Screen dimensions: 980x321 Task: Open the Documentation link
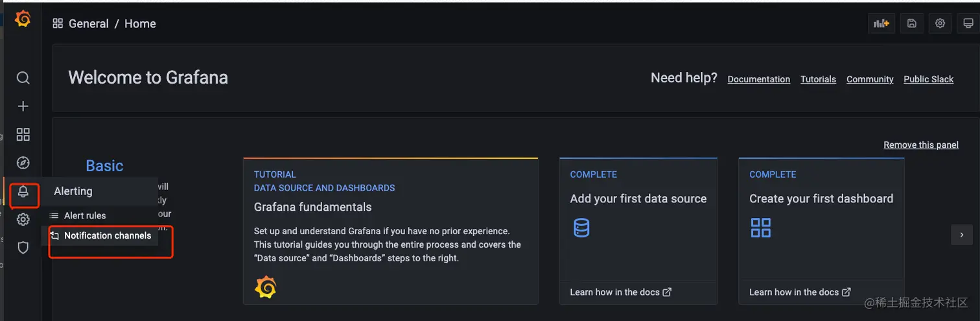758,79
